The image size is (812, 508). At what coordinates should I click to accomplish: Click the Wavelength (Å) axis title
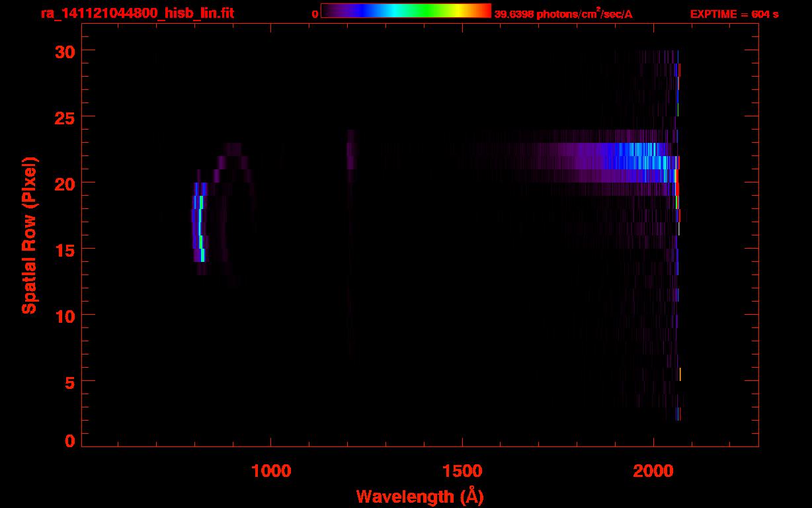420,496
